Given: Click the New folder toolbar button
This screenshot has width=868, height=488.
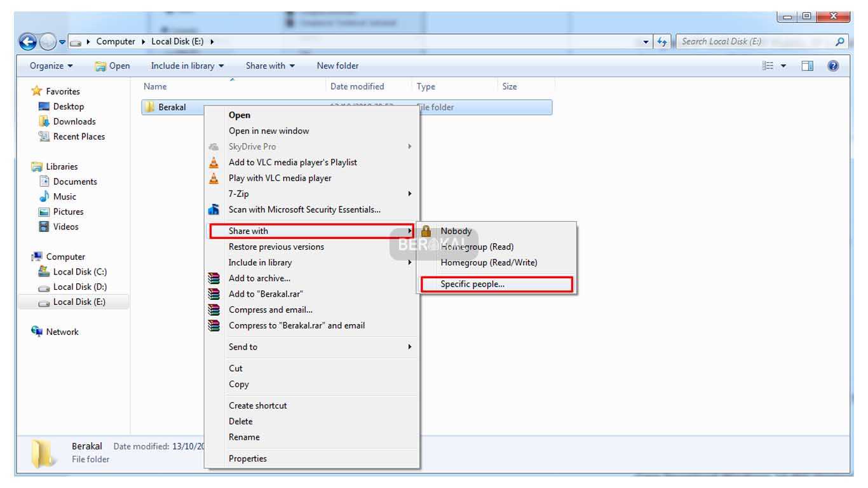Looking at the screenshot, I should (337, 65).
